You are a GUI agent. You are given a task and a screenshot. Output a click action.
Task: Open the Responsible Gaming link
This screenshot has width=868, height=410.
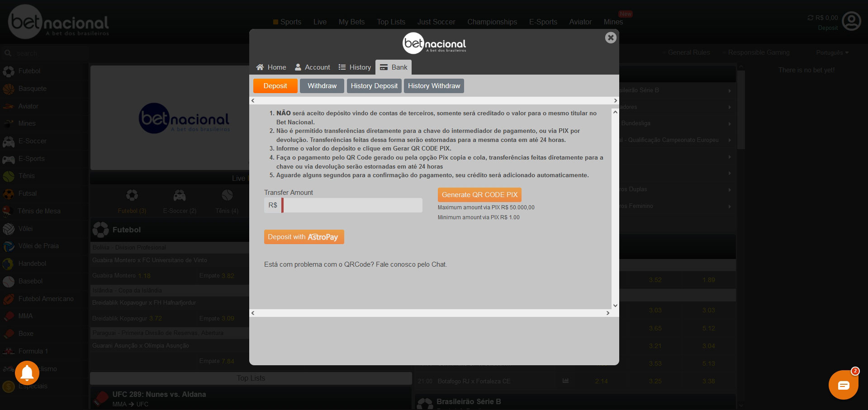coord(759,52)
